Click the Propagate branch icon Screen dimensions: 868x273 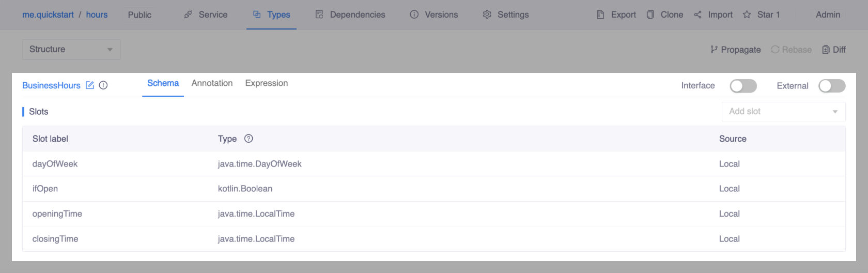(714, 50)
